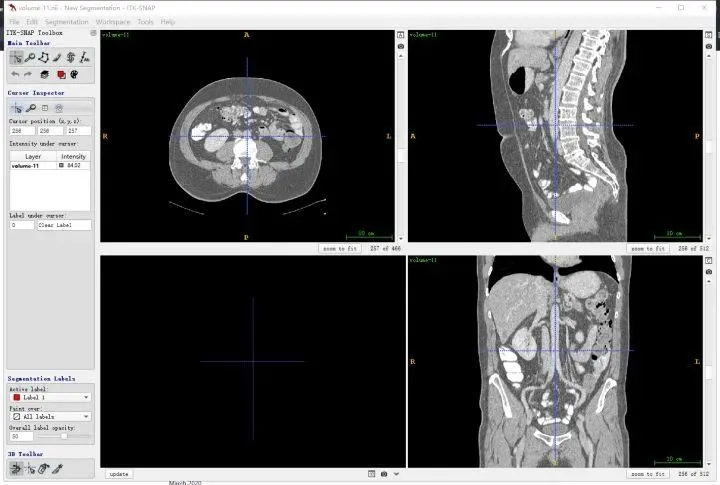720x485 pixels.
Task: Select the Zoom/Pan magnifier tool in Main Toolbar
Action: click(30, 57)
